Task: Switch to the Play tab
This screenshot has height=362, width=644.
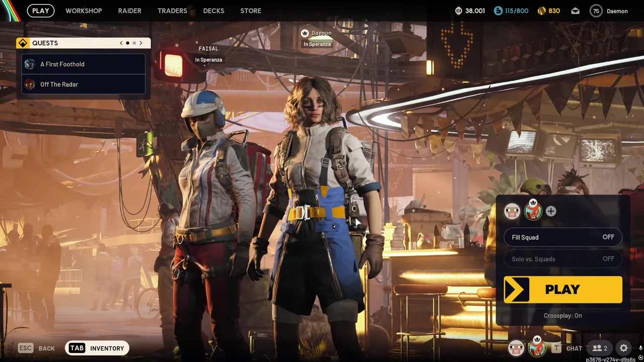Action: click(x=41, y=11)
